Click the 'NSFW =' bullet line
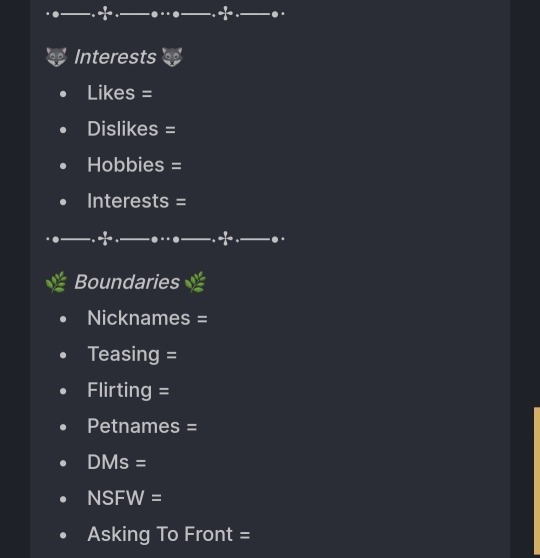 pyautogui.click(x=125, y=498)
